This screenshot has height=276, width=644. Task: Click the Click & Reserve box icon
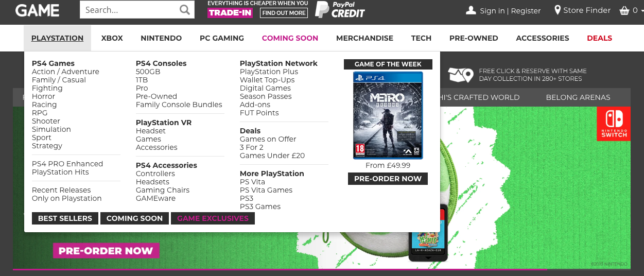(x=460, y=75)
